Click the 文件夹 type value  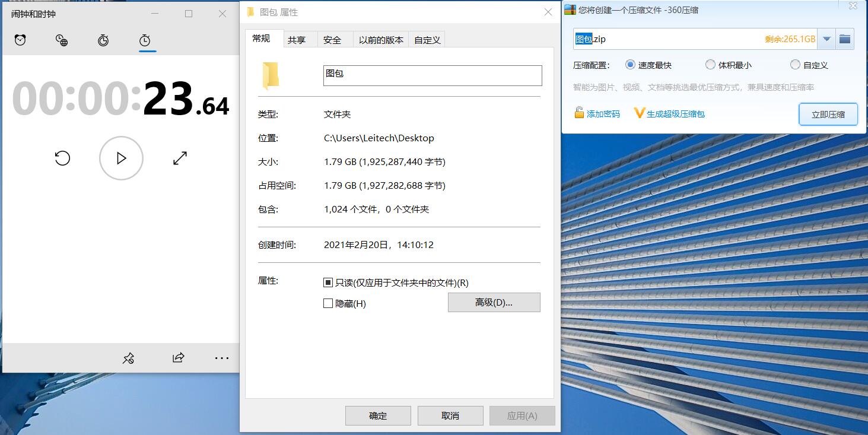click(338, 114)
